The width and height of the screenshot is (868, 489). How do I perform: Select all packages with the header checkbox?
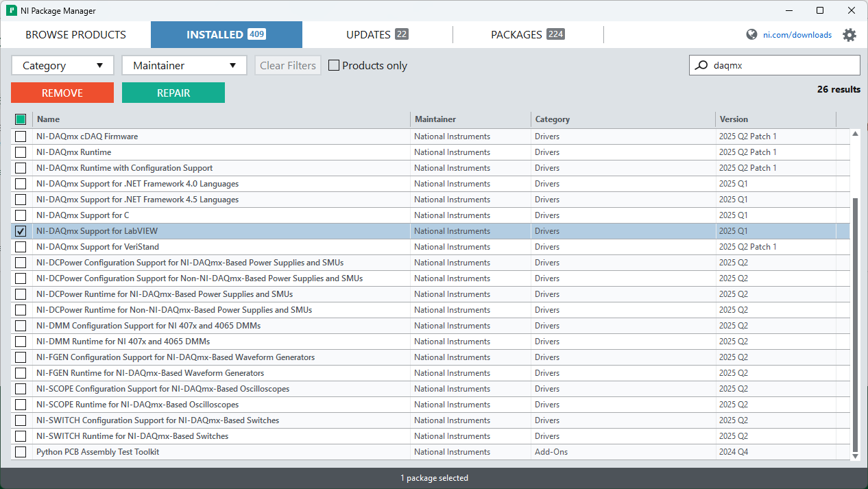coord(21,119)
